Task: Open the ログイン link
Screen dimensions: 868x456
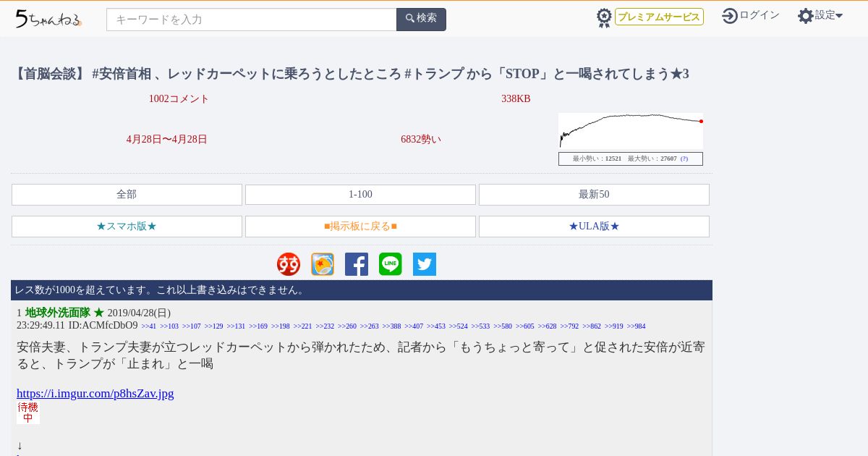Action: (759, 15)
